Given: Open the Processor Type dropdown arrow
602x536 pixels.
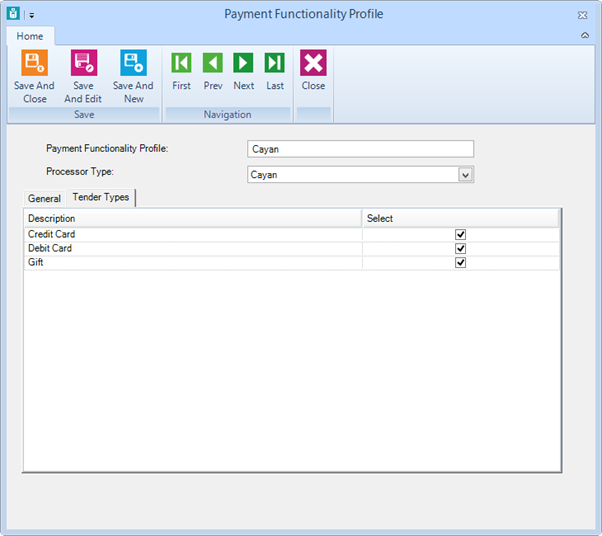Looking at the screenshot, I should [466, 175].
